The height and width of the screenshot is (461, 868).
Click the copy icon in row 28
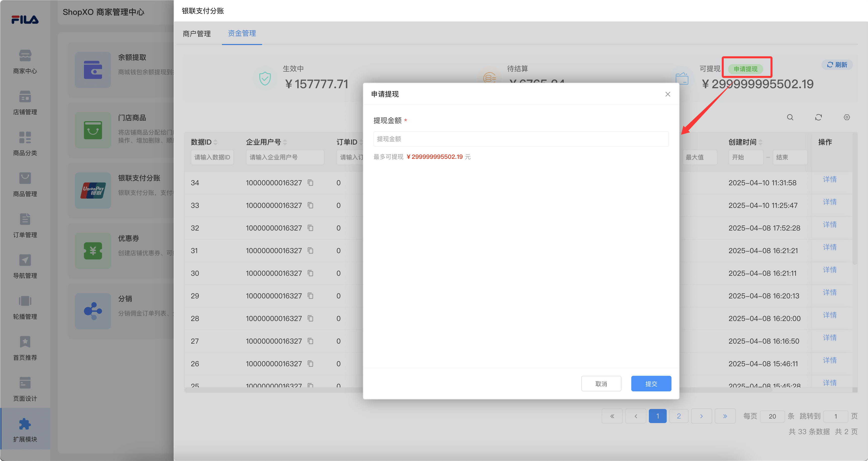pyautogui.click(x=310, y=318)
